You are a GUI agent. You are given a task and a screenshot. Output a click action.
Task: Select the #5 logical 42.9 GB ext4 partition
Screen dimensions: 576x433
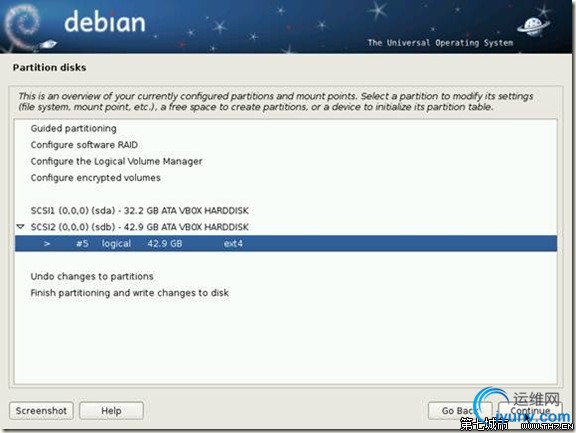[286, 243]
